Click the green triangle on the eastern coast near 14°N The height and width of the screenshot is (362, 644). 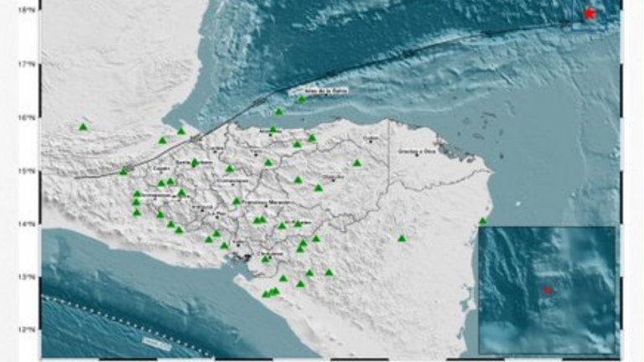tap(483, 221)
